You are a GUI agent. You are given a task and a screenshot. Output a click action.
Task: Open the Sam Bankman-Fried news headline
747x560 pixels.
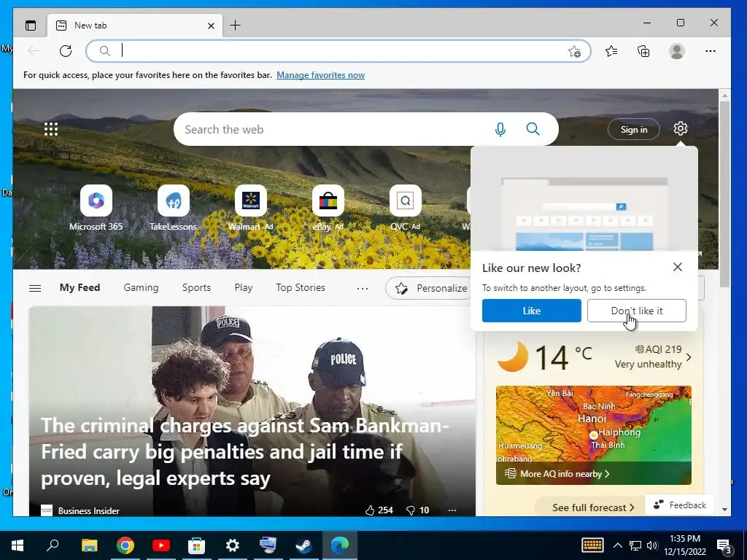click(245, 451)
